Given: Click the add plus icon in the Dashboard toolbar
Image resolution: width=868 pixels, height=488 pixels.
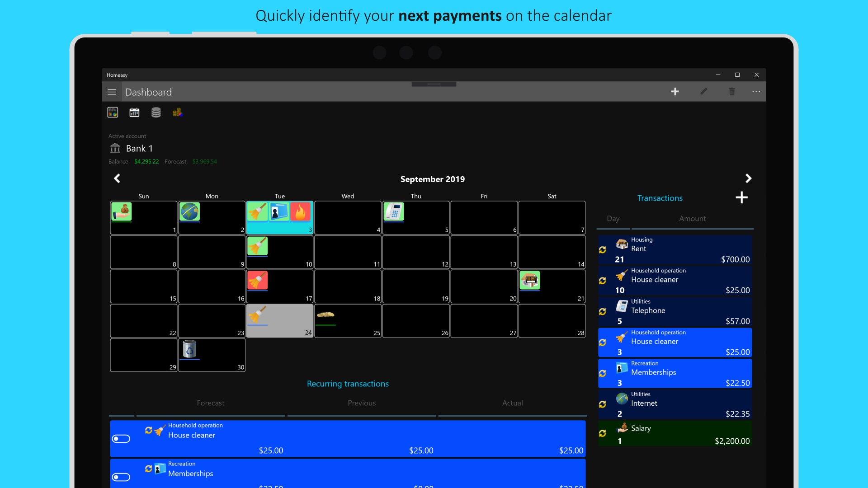Looking at the screenshot, I should pyautogui.click(x=675, y=92).
